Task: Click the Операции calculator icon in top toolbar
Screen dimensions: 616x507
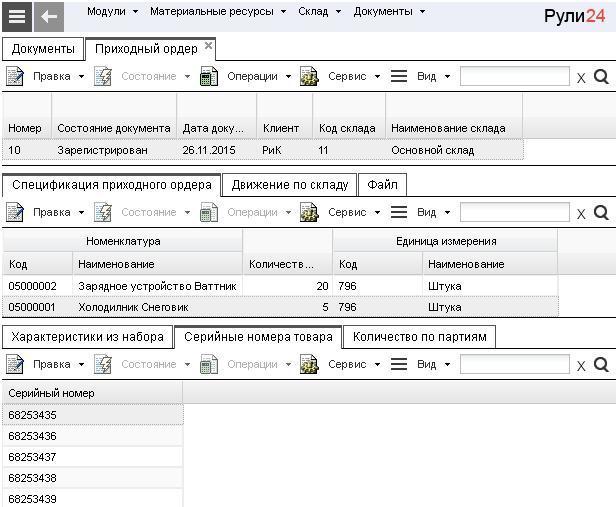Action: tap(209, 76)
